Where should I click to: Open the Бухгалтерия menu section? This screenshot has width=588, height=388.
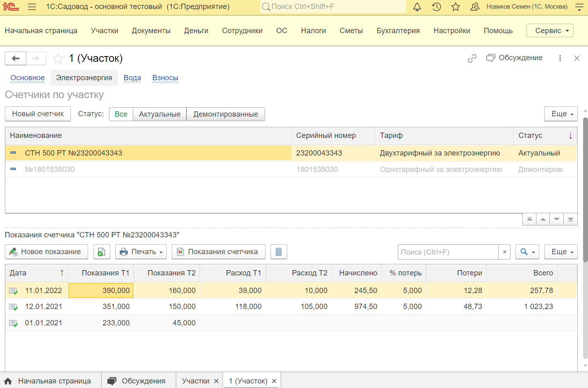pos(398,31)
